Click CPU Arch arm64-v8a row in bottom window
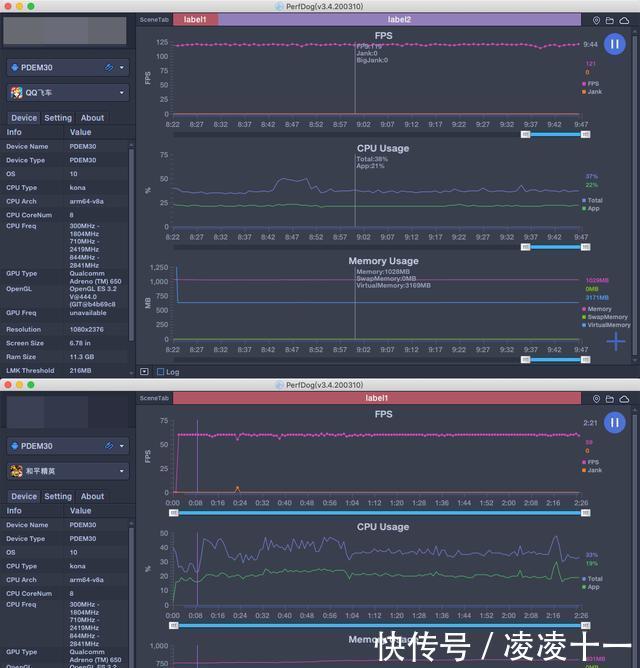The image size is (640, 668). [x=64, y=580]
